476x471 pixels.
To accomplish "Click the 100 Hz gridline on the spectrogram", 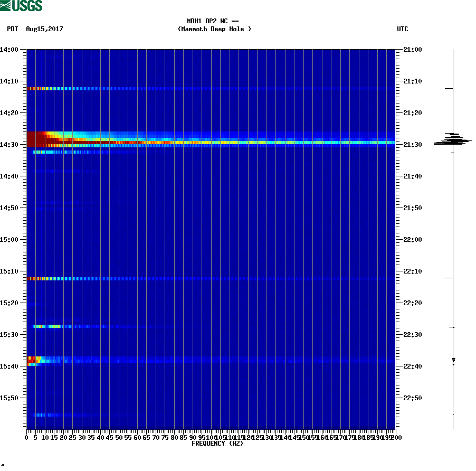I will [211, 238].
